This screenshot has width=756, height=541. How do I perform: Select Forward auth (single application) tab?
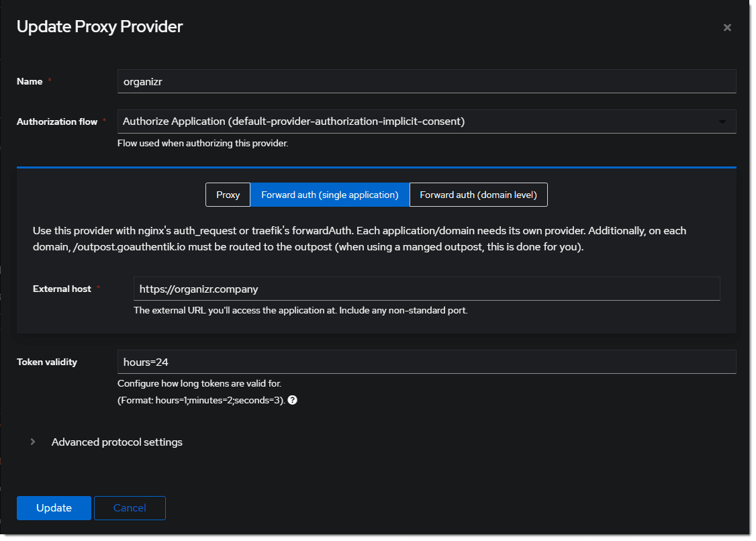(330, 195)
